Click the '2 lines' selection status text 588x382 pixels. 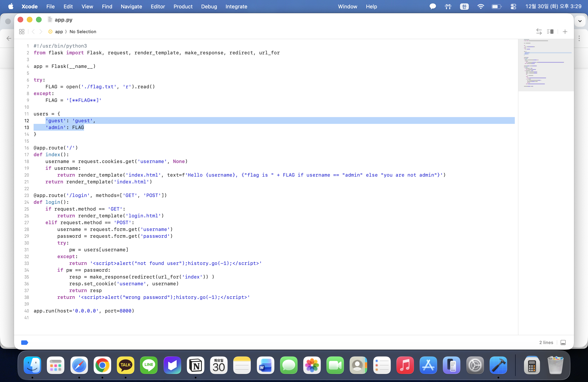(x=546, y=342)
